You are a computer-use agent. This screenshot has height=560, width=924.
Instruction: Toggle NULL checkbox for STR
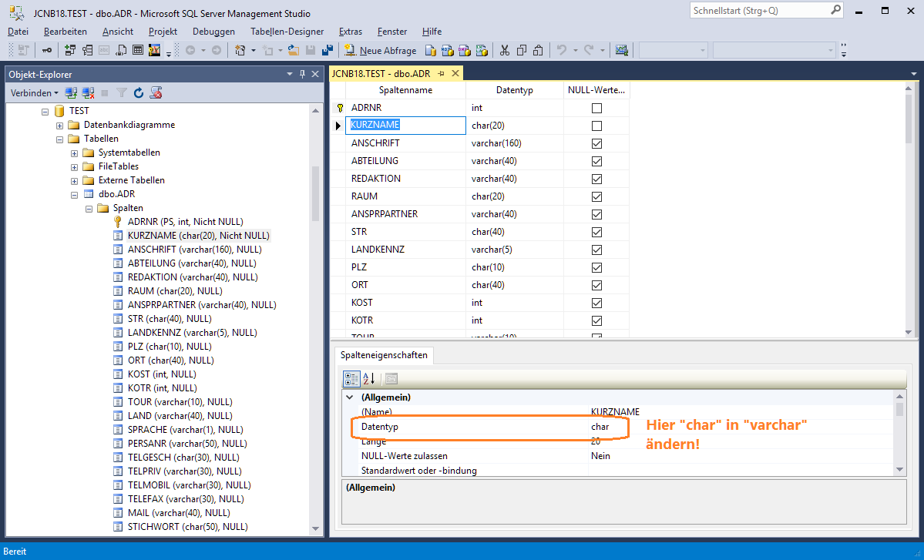coord(596,231)
